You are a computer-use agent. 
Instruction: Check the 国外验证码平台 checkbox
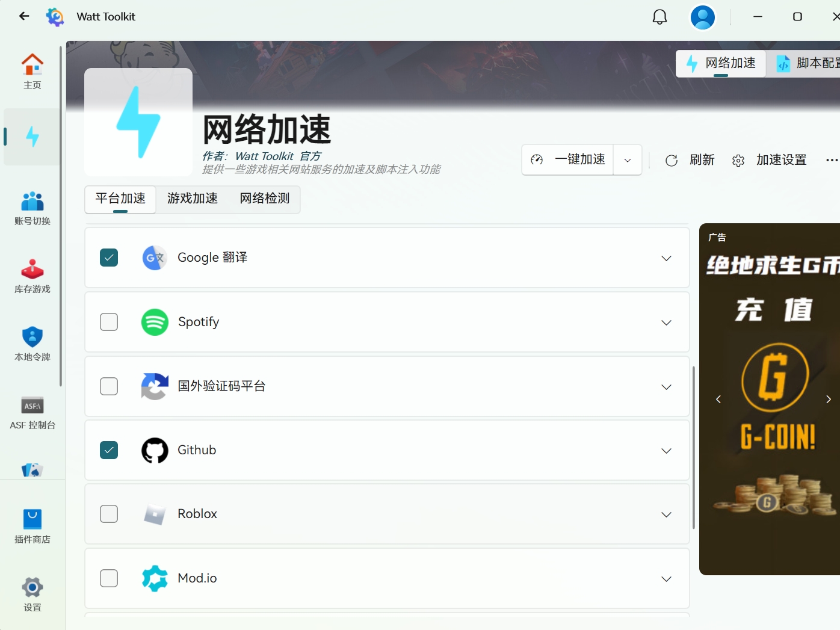109,386
